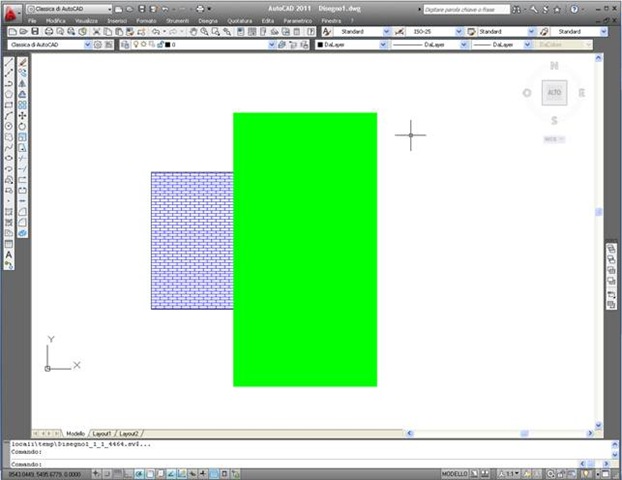The width and height of the screenshot is (622, 480).
Task: Select the Erase modify tool
Action: pos(22,62)
